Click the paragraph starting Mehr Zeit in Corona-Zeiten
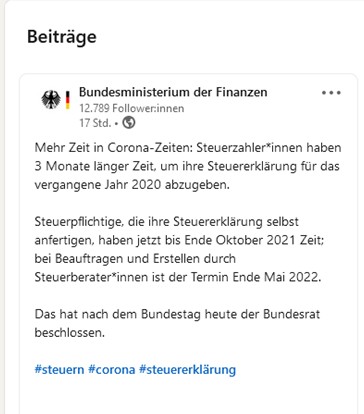364x414 pixels. click(188, 166)
